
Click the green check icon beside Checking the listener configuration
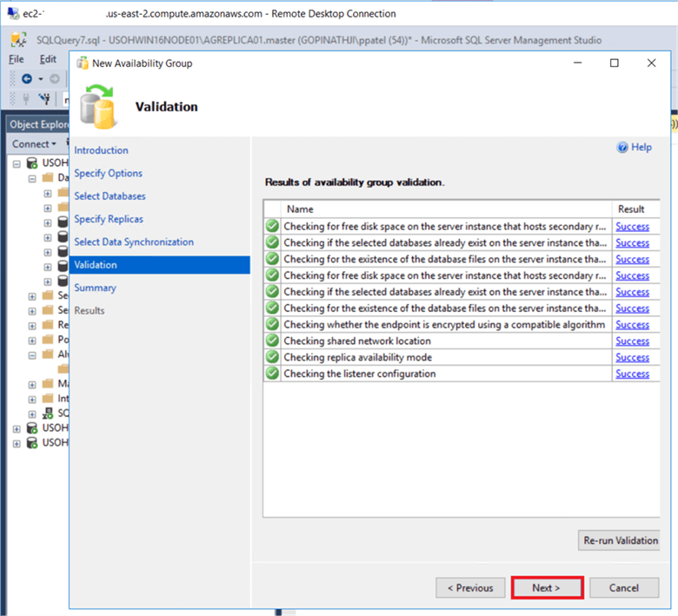click(x=272, y=374)
